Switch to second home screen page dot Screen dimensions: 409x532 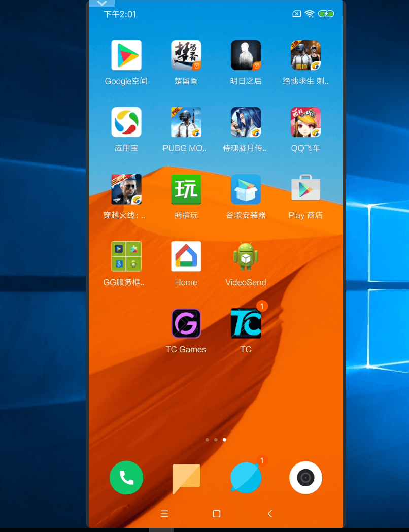[216, 440]
